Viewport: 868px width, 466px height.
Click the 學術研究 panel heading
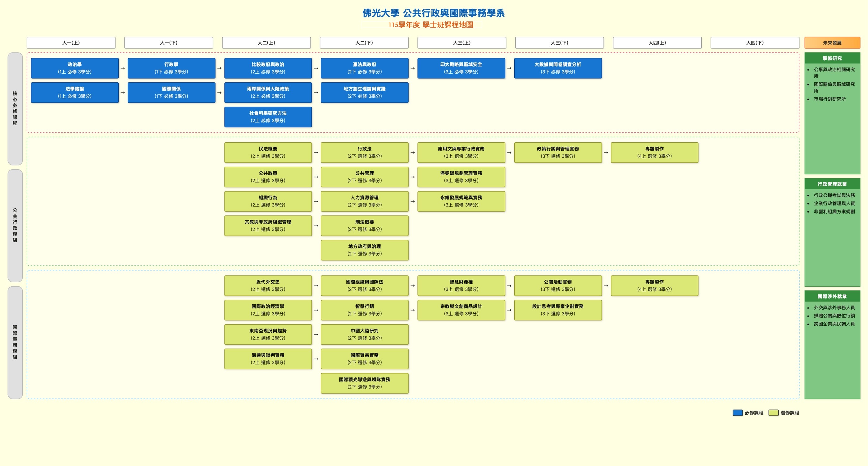pos(832,58)
